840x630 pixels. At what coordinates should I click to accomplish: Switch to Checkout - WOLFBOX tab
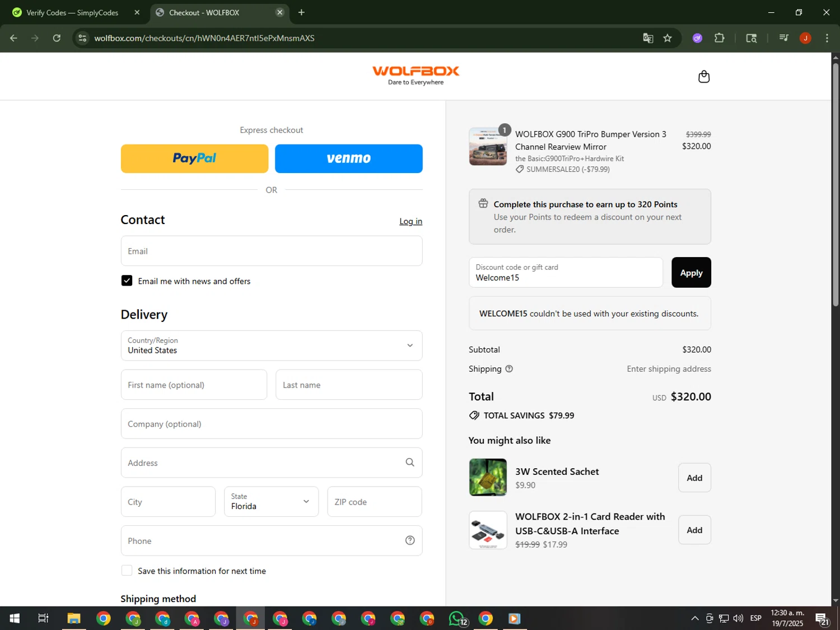coord(220,12)
